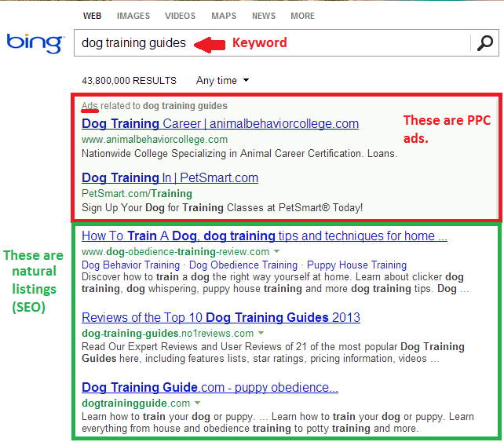Open the MAPS tab
504x442 pixels.
click(x=224, y=16)
